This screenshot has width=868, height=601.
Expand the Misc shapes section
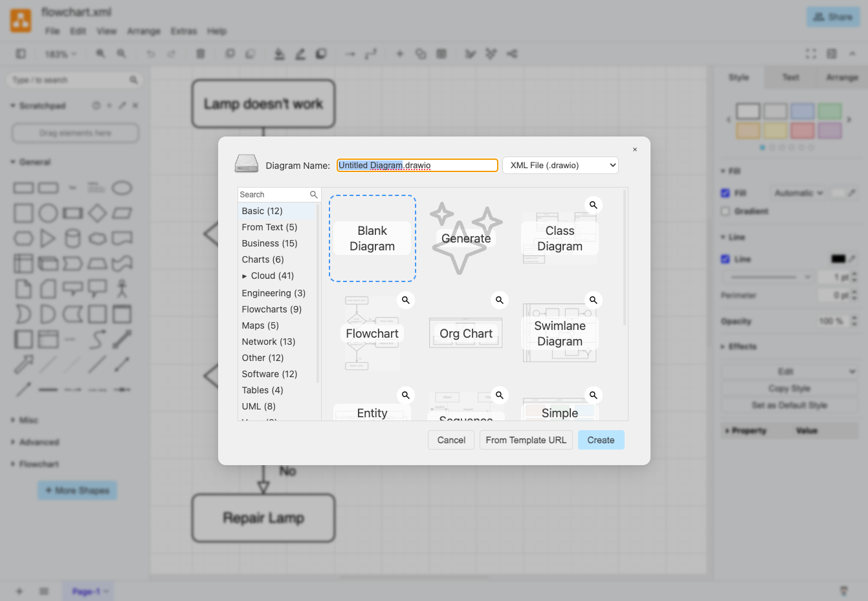tap(12, 420)
